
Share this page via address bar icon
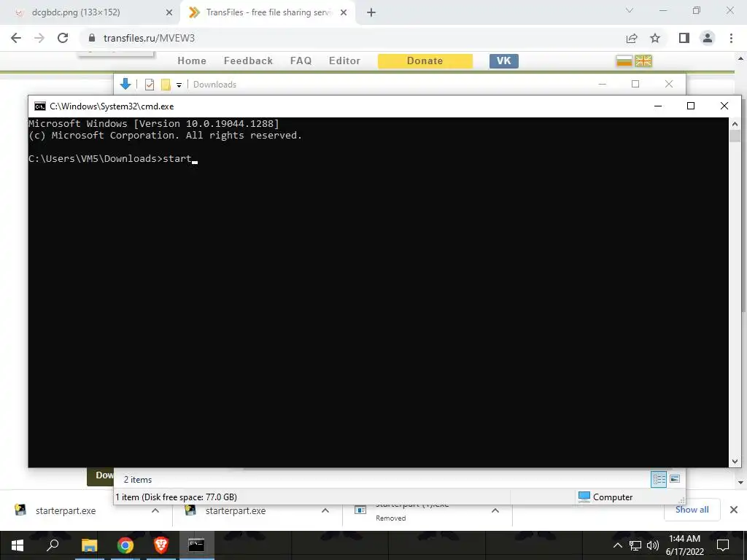632,38
